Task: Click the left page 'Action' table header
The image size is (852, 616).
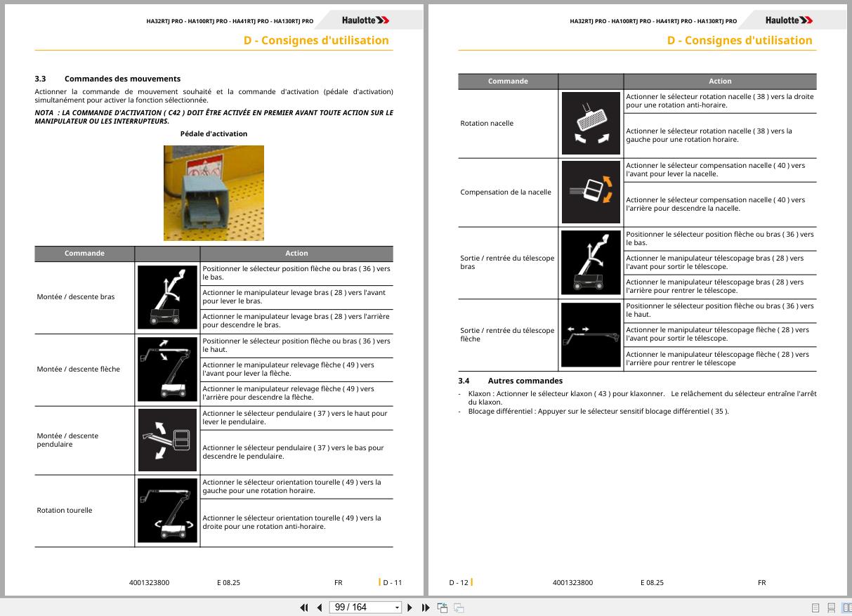Action: pyautogui.click(x=296, y=254)
